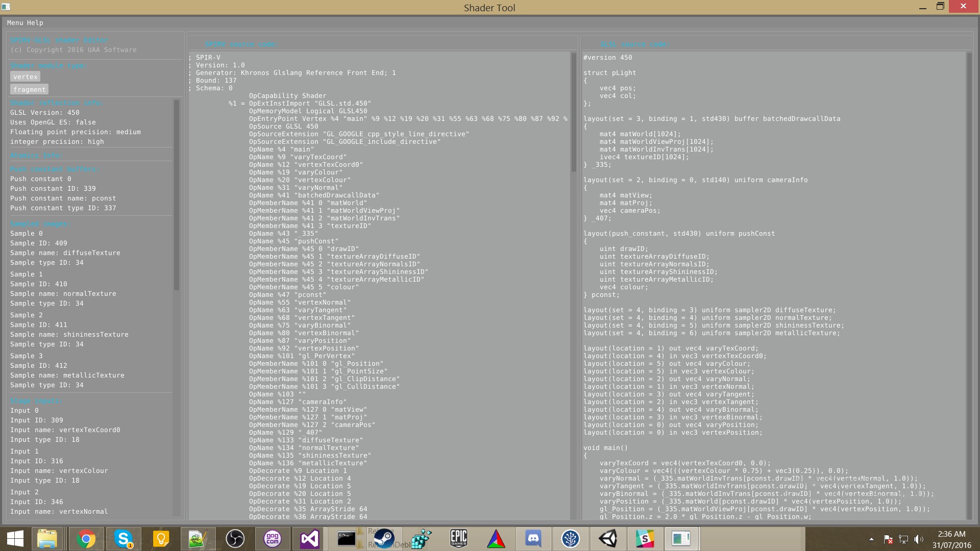
Task: Click the left info panel scrollbar
Action: [177, 195]
